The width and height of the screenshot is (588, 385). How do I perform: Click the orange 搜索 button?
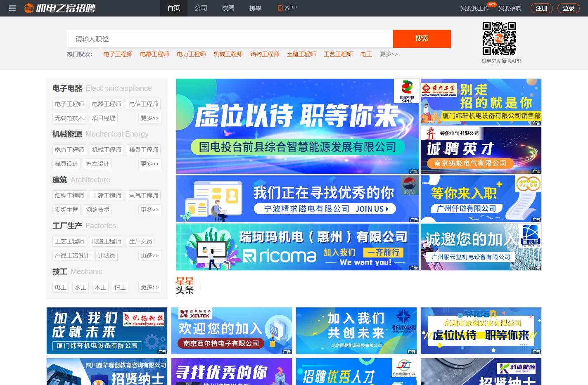pos(422,39)
